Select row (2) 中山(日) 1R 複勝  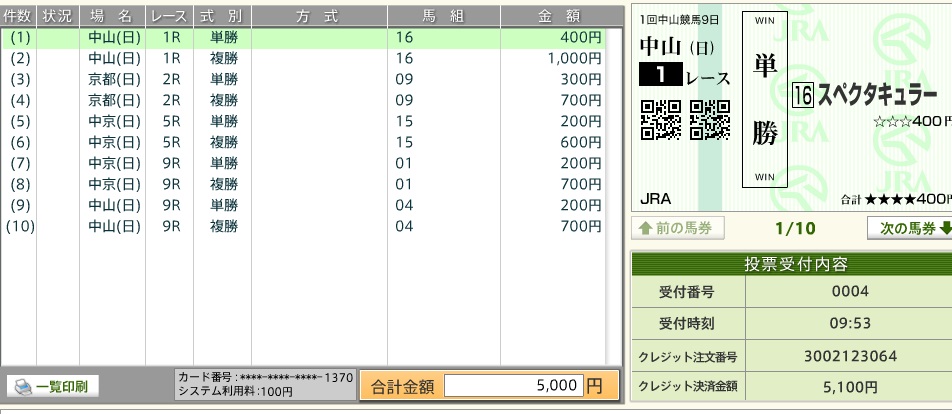point(303,58)
